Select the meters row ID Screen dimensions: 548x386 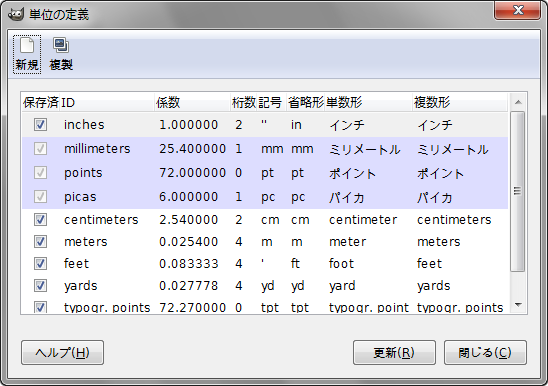tap(86, 242)
